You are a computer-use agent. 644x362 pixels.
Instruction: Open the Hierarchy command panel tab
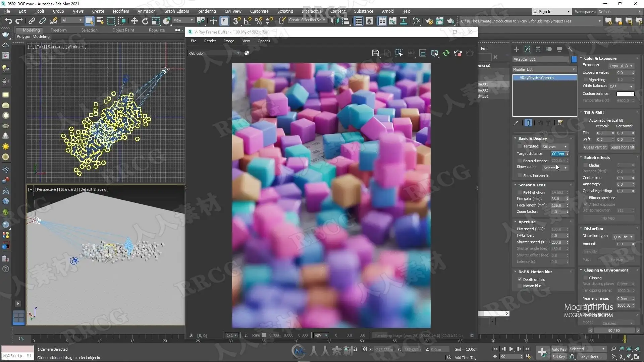[x=538, y=49]
